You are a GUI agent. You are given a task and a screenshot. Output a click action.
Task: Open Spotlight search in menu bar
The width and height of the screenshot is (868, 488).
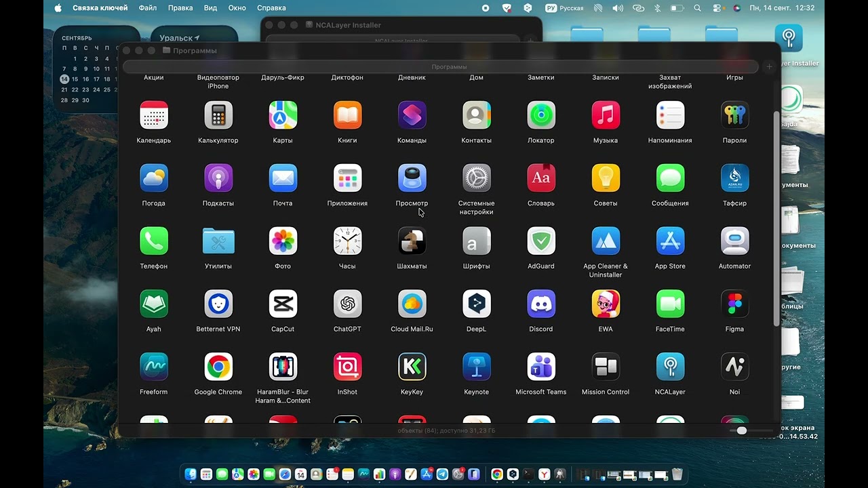(698, 8)
